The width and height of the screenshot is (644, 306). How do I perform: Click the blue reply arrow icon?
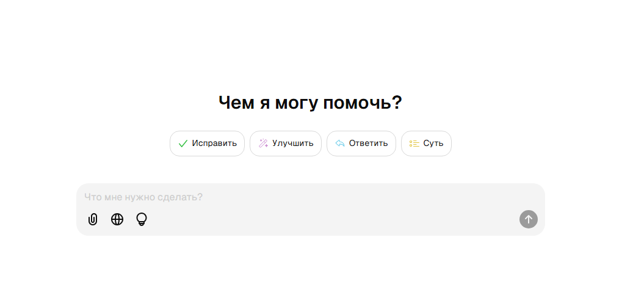(x=340, y=144)
